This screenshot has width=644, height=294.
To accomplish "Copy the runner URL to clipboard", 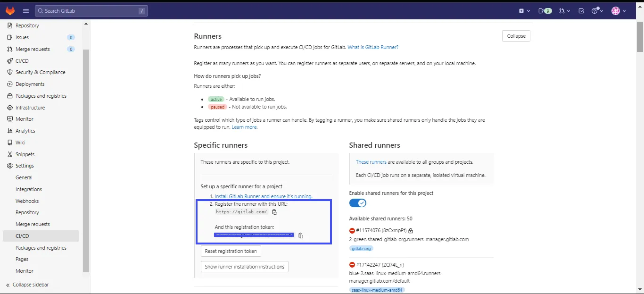I will 274,212.
